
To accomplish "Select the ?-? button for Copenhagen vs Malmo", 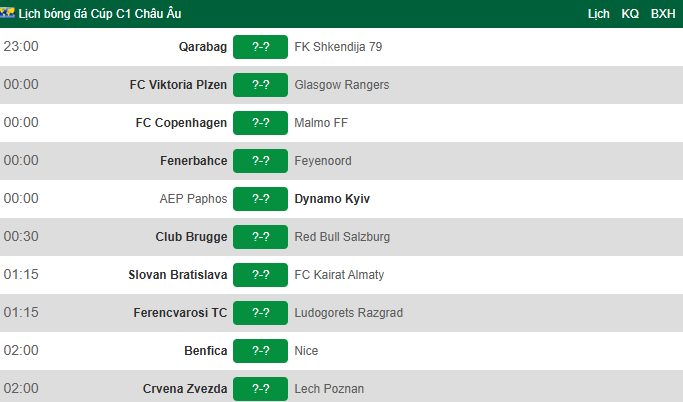I will [260, 123].
